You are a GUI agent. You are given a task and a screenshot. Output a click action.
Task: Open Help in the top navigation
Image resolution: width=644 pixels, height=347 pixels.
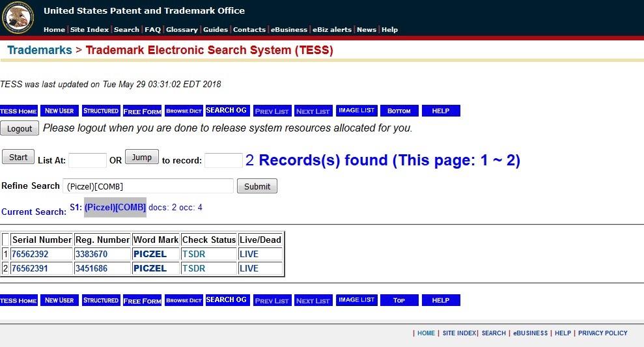click(390, 29)
